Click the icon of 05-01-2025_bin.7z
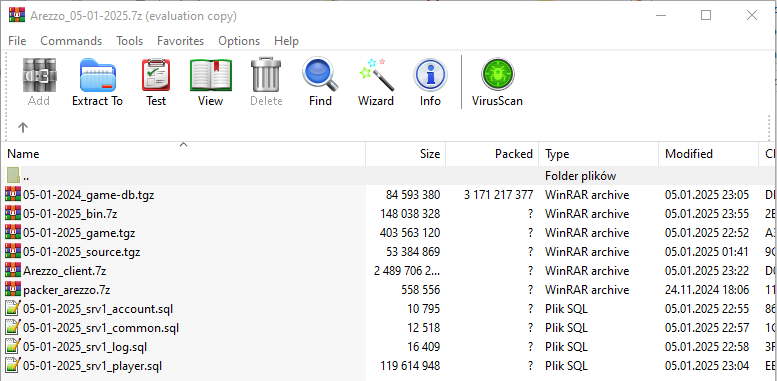Image resolution: width=777 pixels, height=381 pixels. (x=13, y=214)
